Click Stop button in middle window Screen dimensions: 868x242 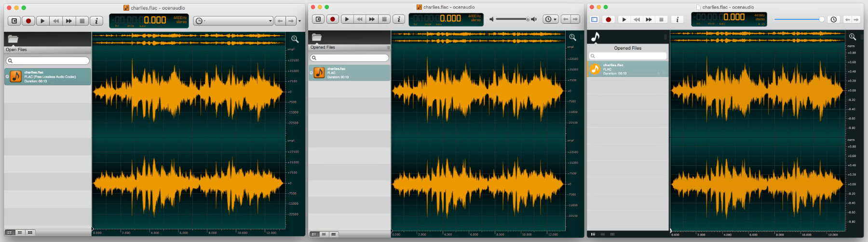pos(384,19)
